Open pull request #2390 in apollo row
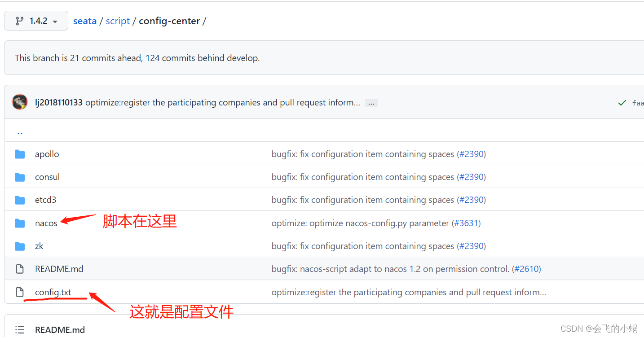The height and width of the screenshot is (337, 644). click(471, 154)
